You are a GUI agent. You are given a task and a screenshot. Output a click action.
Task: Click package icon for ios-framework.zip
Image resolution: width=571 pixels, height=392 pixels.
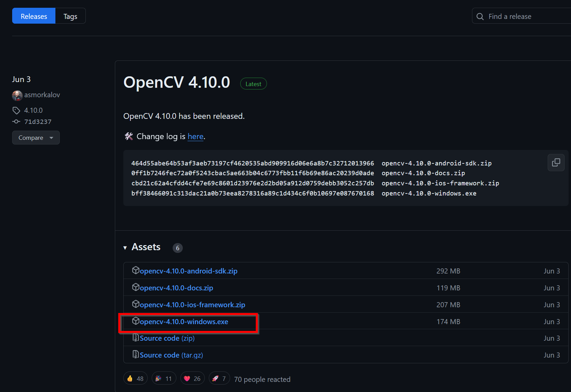coord(135,304)
